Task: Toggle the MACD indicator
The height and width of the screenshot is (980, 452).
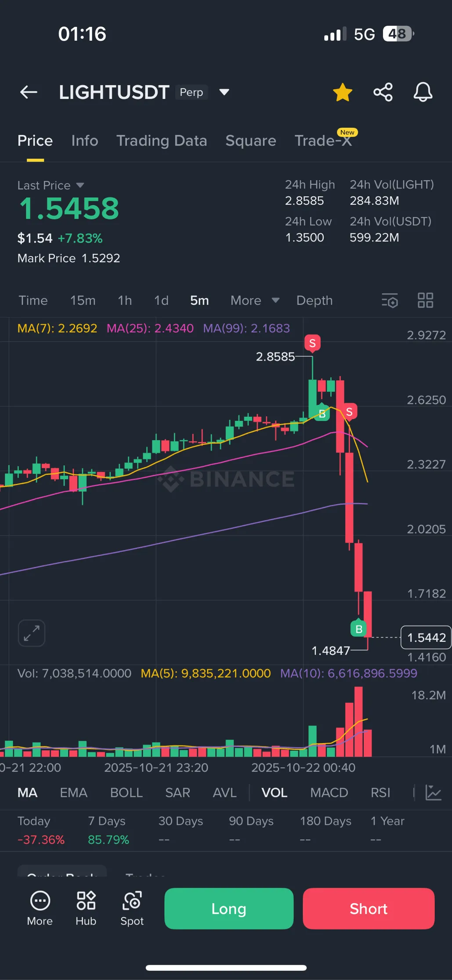Action: pos(329,792)
